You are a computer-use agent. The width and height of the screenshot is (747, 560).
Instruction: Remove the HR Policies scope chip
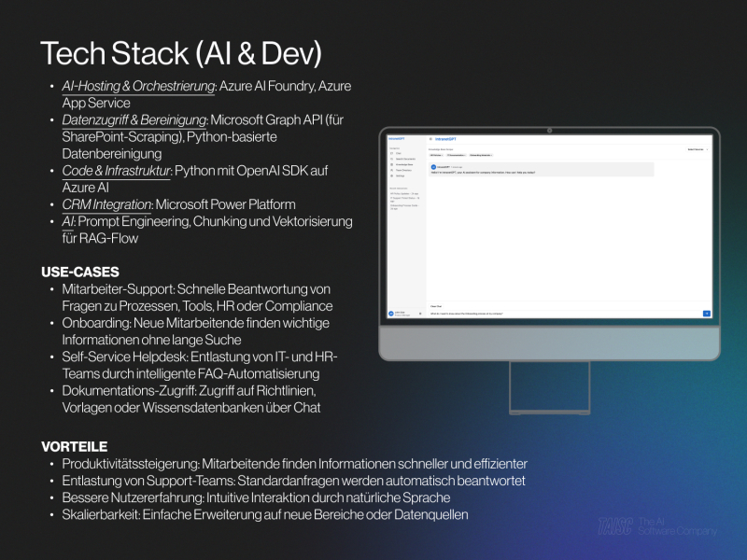coord(442,155)
